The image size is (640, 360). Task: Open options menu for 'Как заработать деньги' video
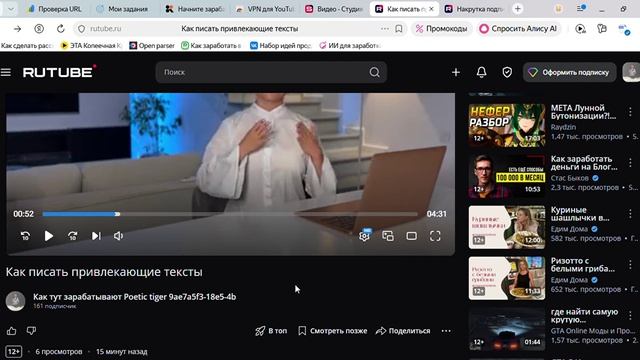coord(630,162)
